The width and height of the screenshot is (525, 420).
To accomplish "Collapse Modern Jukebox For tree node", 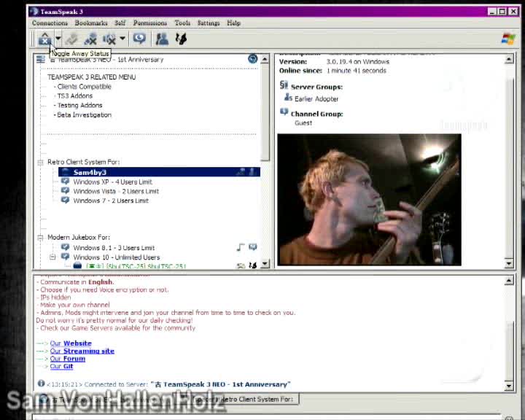I will tap(41, 238).
